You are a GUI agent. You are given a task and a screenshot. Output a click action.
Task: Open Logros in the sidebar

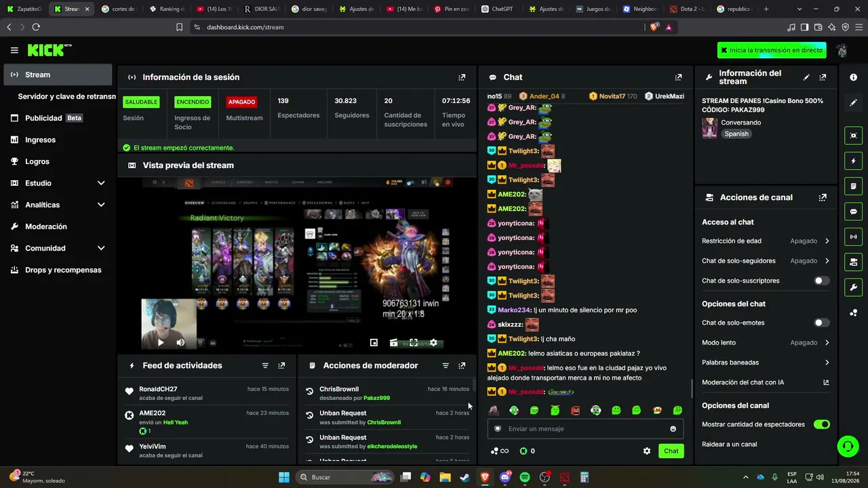(58, 161)
